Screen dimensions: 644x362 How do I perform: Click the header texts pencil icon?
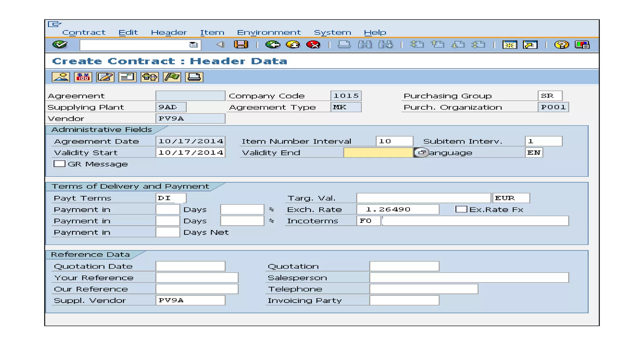pyautogui.click(x=105, y=77)
